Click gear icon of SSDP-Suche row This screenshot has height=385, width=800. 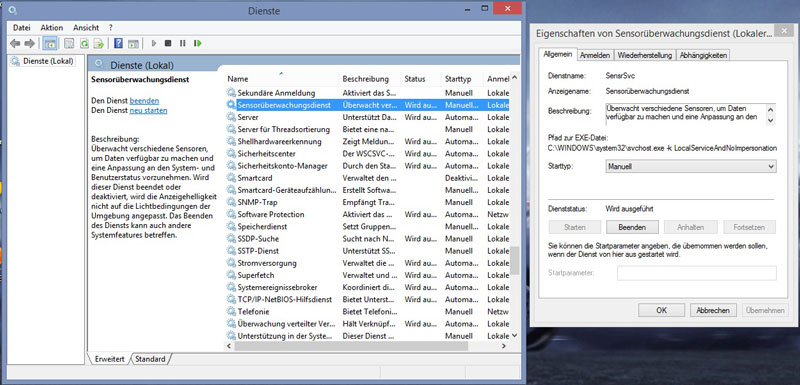pyautogui.click(x=232, y=239)
